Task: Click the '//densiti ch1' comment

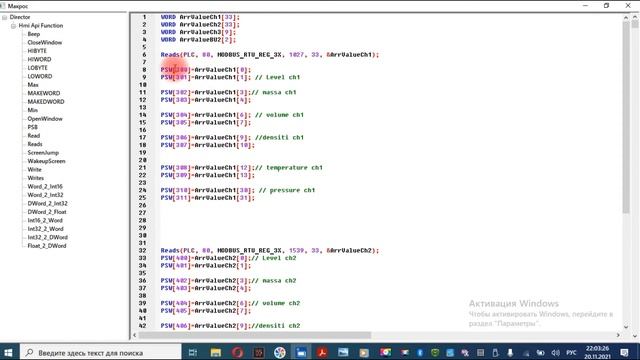Action: [279, 138]
